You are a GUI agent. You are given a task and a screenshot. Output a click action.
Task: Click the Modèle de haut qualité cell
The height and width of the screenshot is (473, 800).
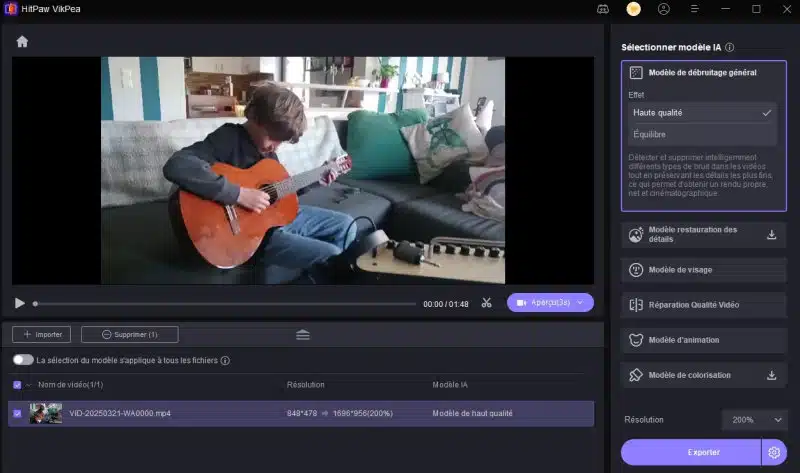point(472,413)
